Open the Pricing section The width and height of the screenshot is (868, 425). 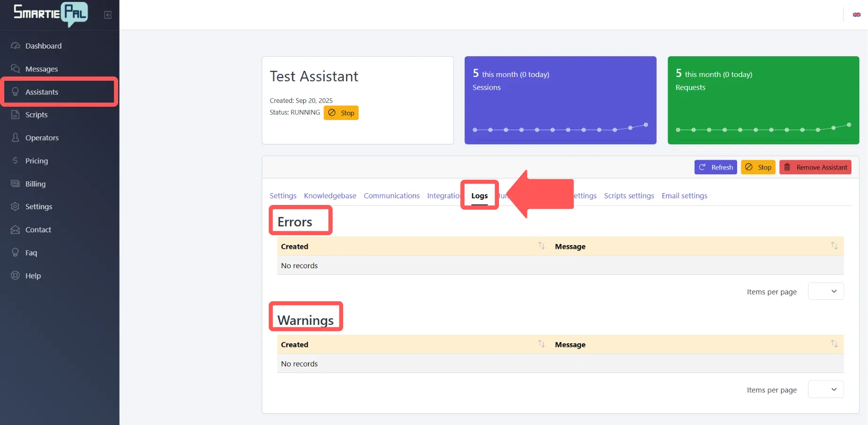[x=36, y=161]
